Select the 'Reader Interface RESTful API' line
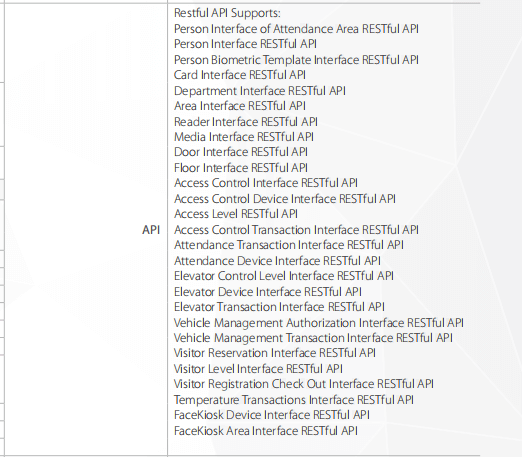The width and height of the screenshot is (522, 457). (246, 122)
